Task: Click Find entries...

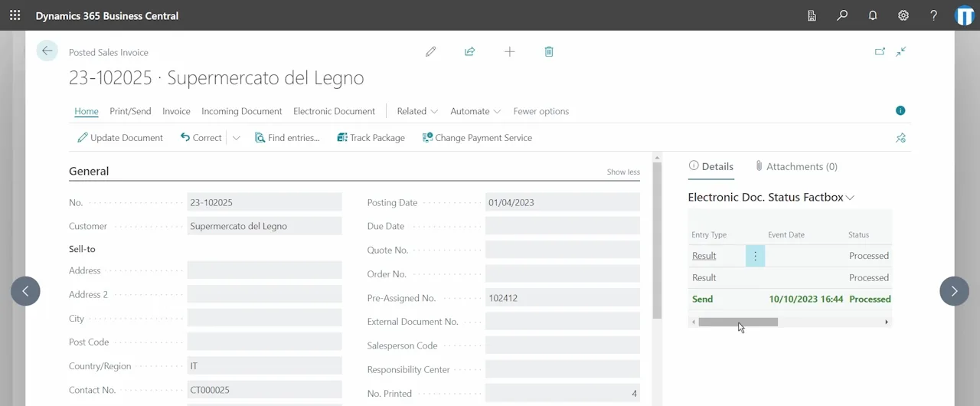Action: [287, 138]
